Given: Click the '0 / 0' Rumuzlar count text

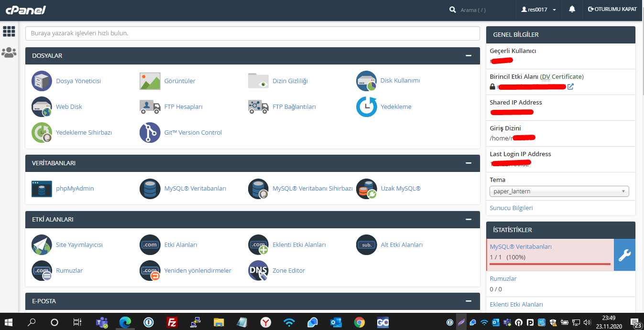Looking at the screenshot, I should (496, 289).
